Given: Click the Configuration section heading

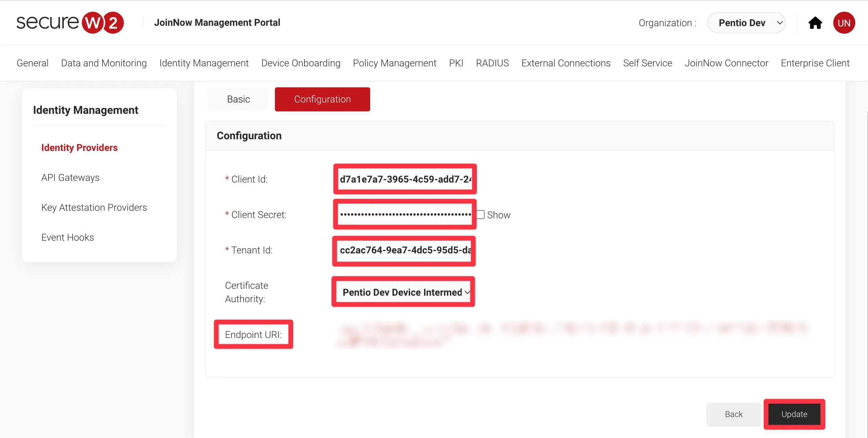Looking at the screenshot, I should tap(249, 136).
